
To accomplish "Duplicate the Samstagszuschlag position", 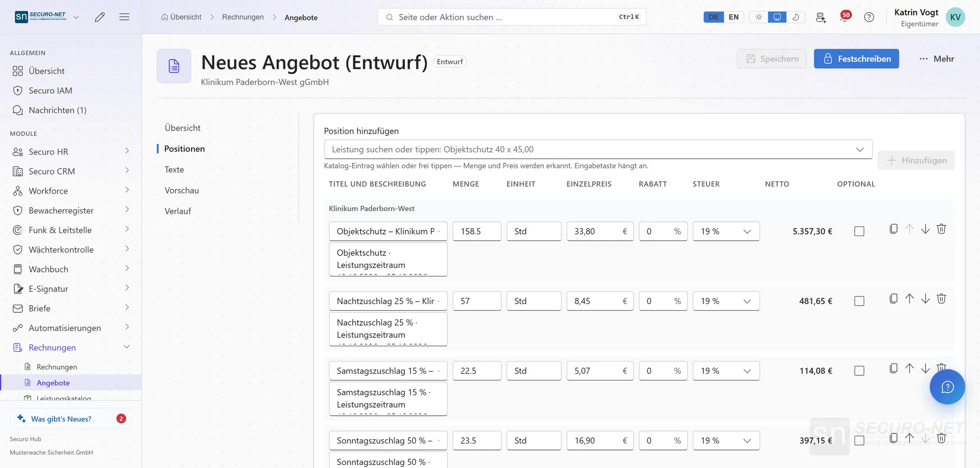I will (893, 368).
